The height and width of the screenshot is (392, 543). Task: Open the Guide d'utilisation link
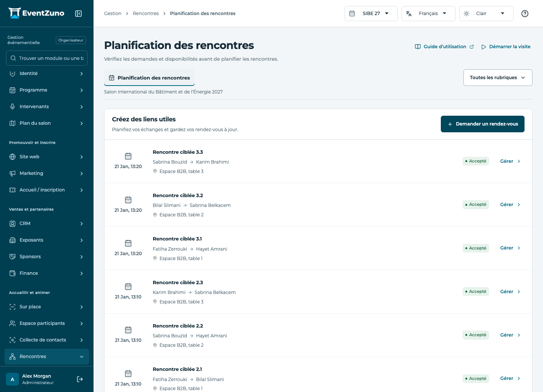click(444, 47)
